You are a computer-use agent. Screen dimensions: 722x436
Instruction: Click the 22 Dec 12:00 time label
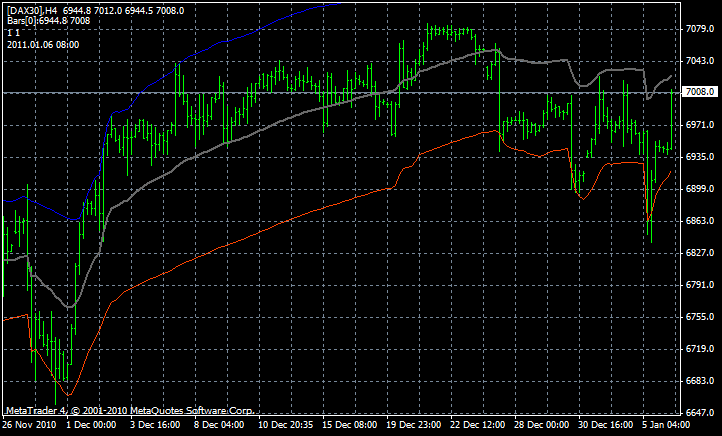click(x=477, y=424)
